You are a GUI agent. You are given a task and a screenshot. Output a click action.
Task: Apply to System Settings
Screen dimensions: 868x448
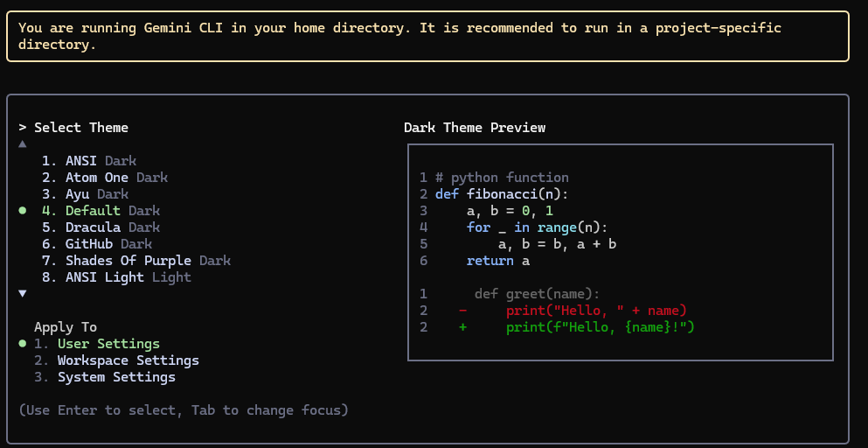pos(105,377)
